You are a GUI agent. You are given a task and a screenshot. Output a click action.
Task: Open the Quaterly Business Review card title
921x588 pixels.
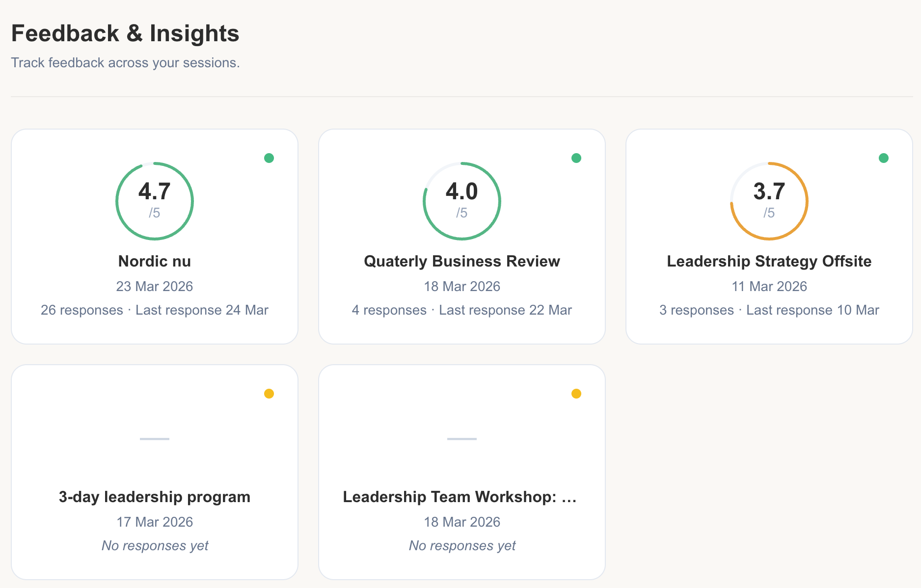461,261
